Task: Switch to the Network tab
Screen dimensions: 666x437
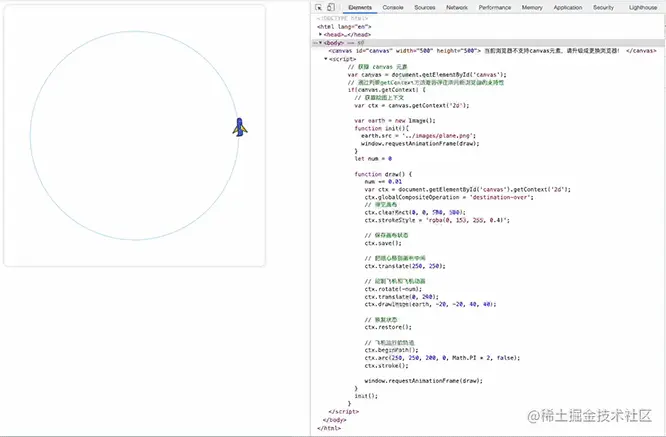Action: 457,8
